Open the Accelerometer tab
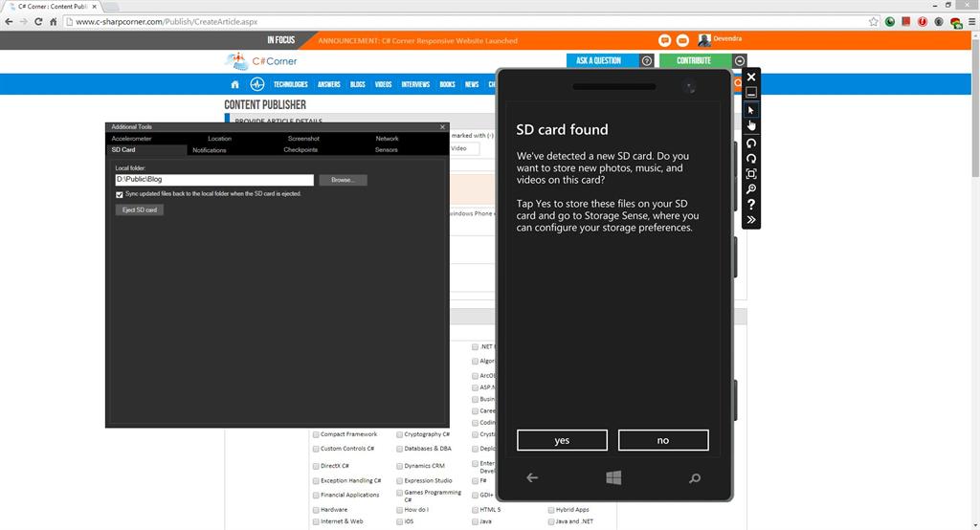The width and height of the screenshot is (980, 530). [x=131, y=139]
